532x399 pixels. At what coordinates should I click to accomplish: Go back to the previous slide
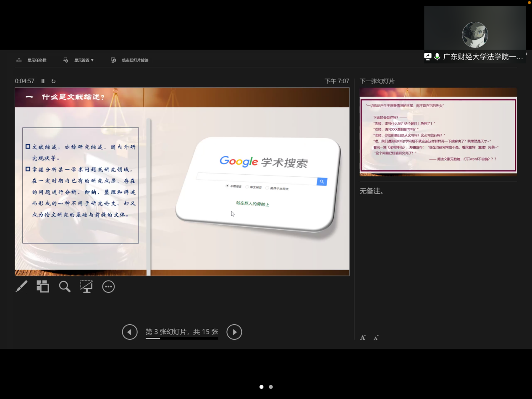tap(130, 332)
